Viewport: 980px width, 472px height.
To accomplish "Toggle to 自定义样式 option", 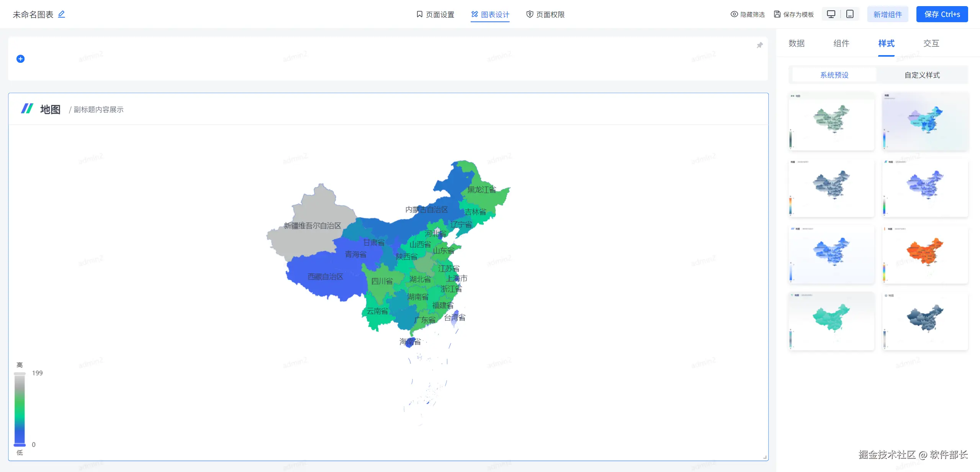I will tap(922, 75).
